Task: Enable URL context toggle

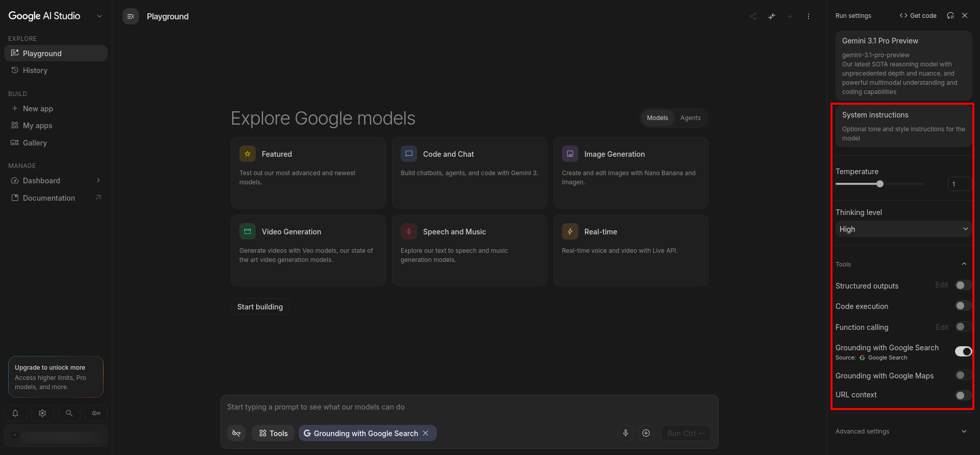Action: tap(963, 395)
